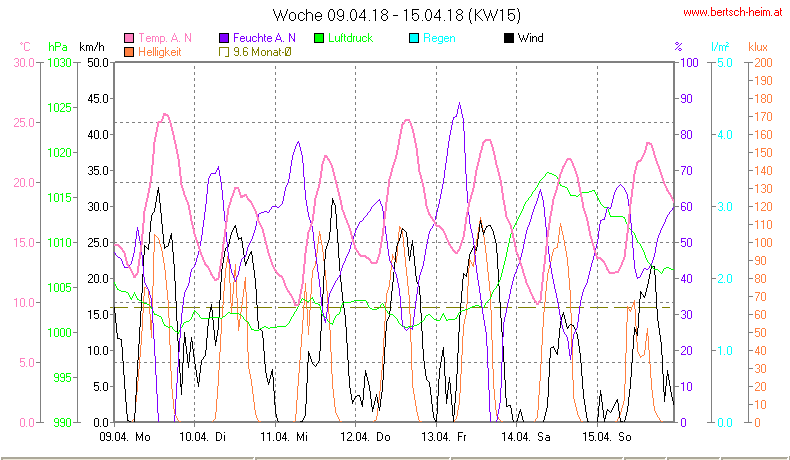This screenshot has height=460, width=790.
Task: Click the pink Temp. A. N legend swatch
Action: tap(129, 38)
